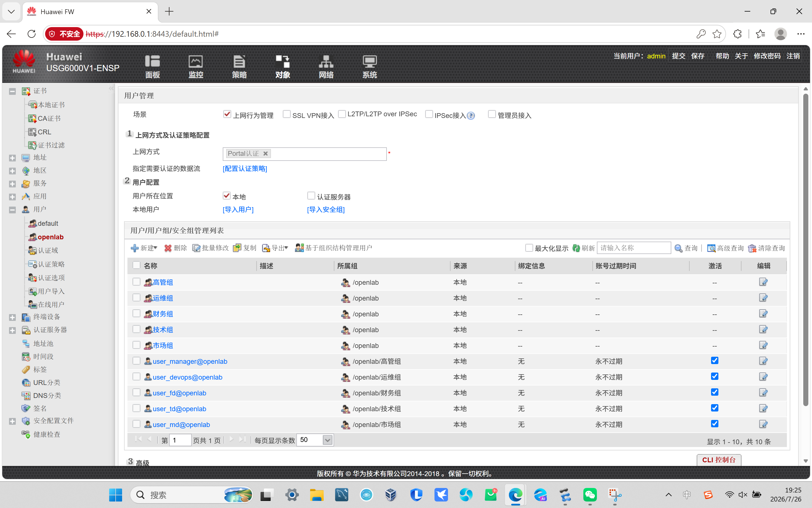812x508 pixels.
Task: Open the 新建 dropdown menu
Action: (144, 248)
